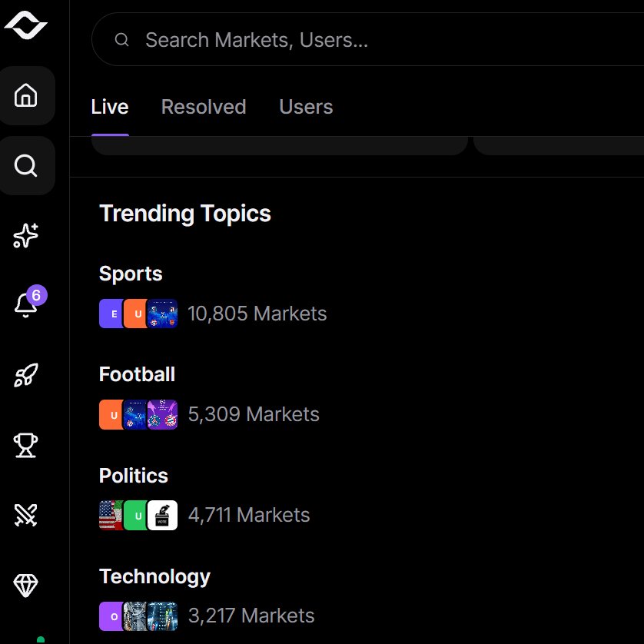Click the 4,711 Markets count
The height and width of the screenshot is (644, 644).
click(249, 515)
